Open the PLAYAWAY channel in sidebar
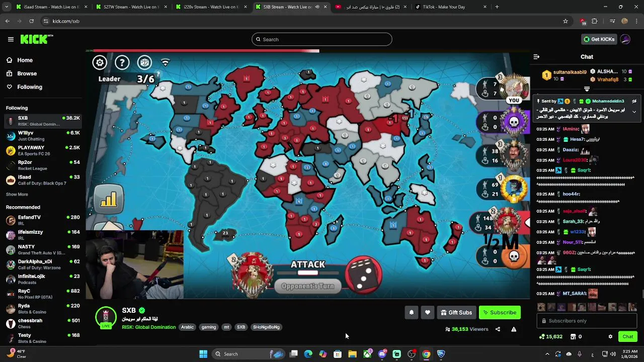The height and width of the screenshot is (362, 644). (x=43, y=150)
